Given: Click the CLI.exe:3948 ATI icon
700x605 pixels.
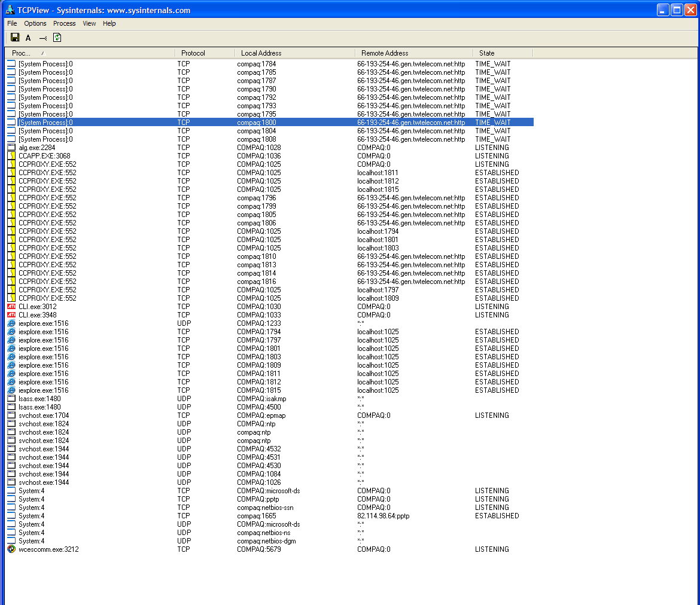Looking at the screenshot, I should pos(11,315).
